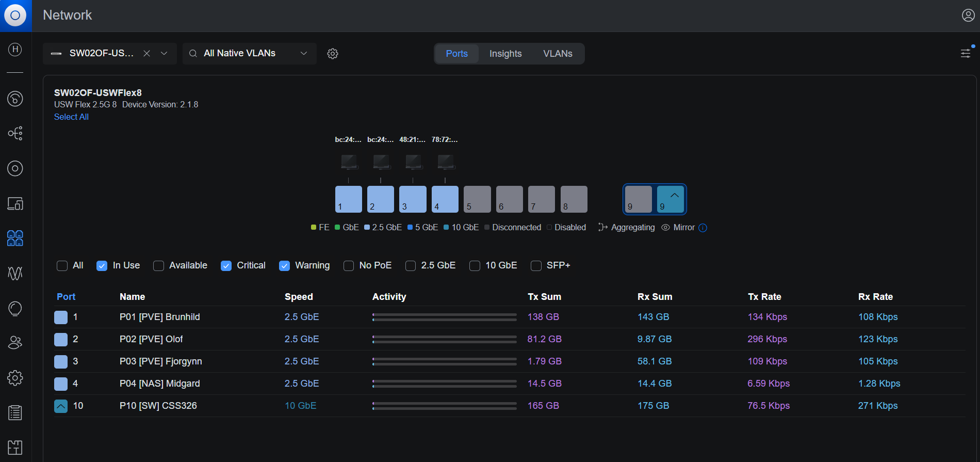Sort by the Activity column header
Screen dimensions: 980x462
coord(389,297)
